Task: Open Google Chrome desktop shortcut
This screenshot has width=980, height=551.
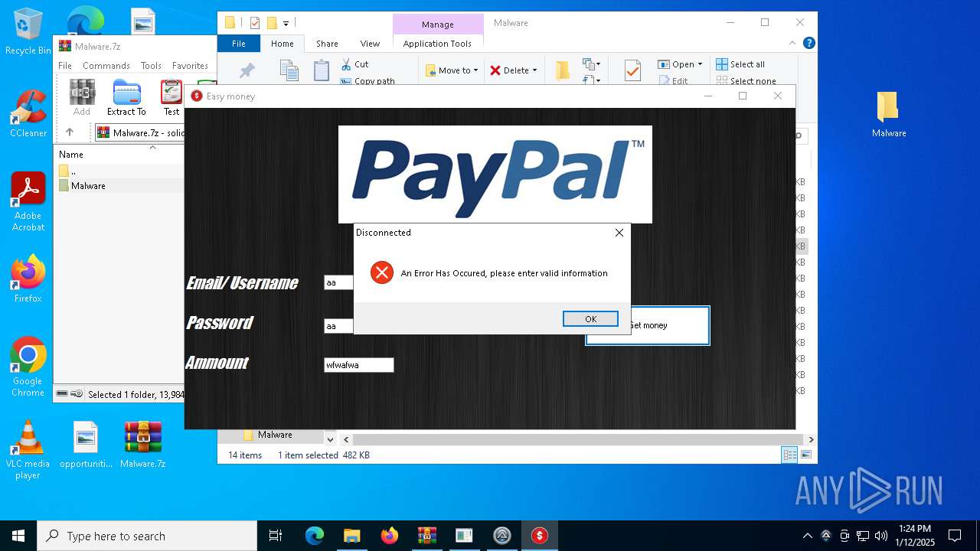Action: [28, 367]
